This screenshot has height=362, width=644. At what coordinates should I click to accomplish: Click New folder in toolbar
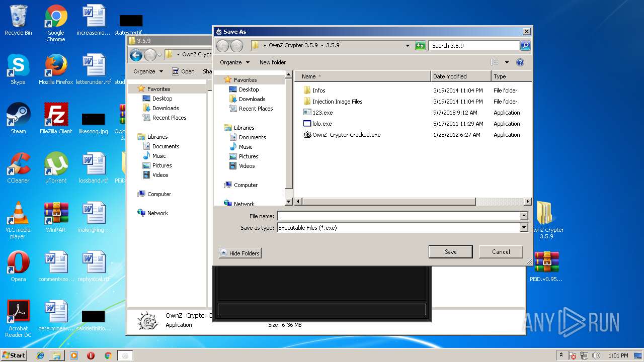click(273, 62)
